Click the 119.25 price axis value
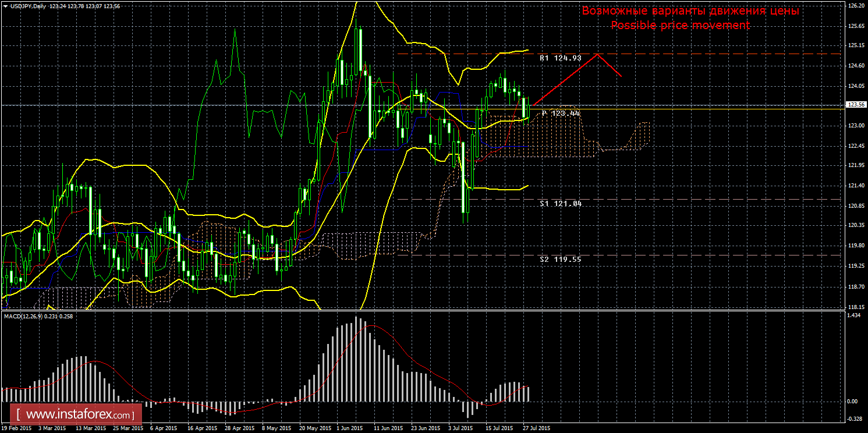868x433 pixels. click(855, 266)
